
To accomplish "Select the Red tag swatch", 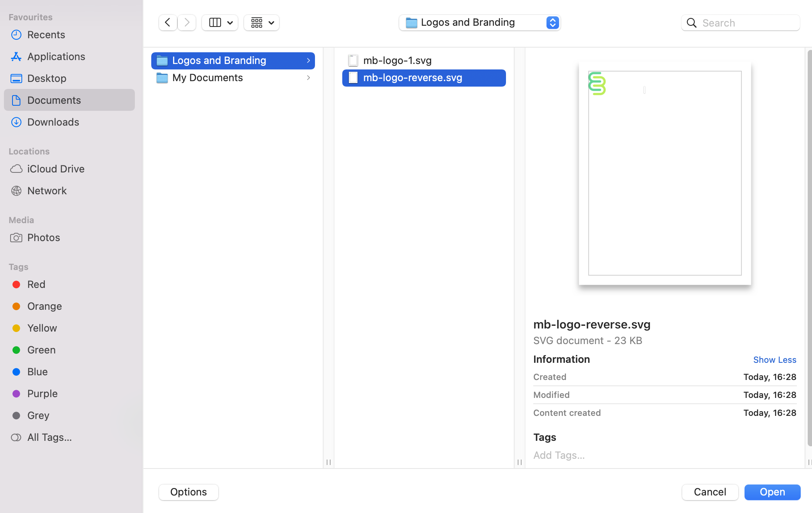I will click(x=16, y=284).
